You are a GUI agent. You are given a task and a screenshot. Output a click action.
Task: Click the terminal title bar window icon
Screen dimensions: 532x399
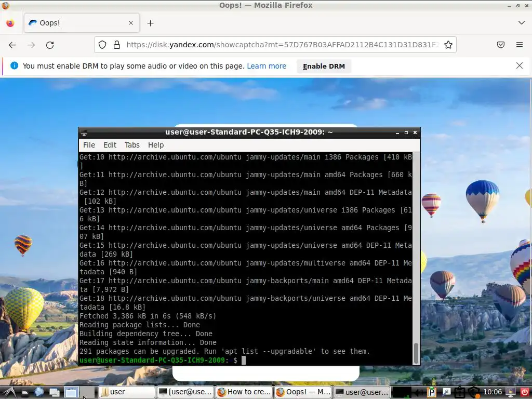(84, 132)
